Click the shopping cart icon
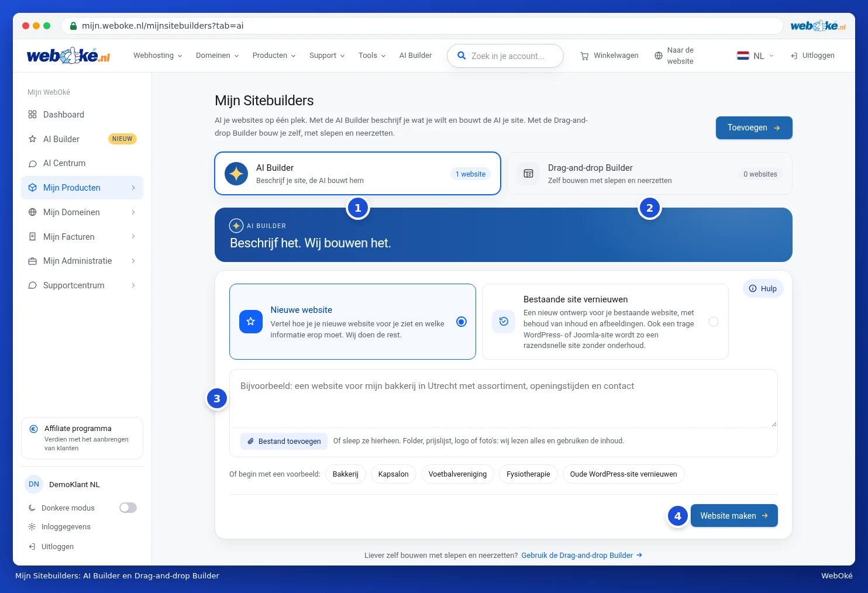This screenshot has width=868, height=593. coord(584,56)
